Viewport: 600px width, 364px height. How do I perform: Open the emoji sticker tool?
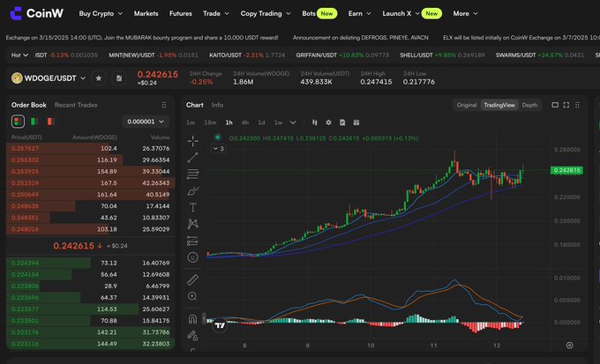pyautogui.click(x=192, y=257)
